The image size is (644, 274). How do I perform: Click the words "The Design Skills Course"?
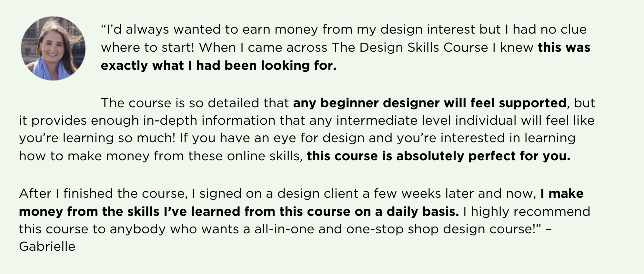(410, 47)
